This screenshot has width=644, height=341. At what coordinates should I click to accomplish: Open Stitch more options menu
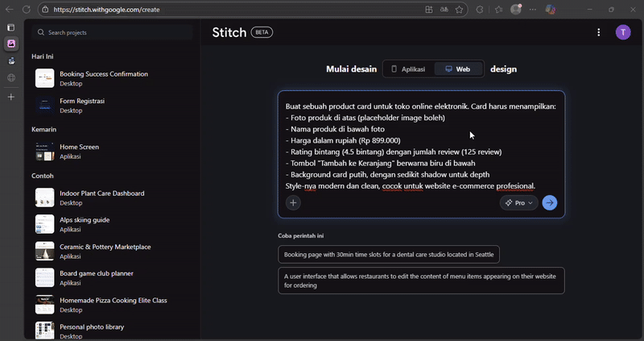pos(598,32)
